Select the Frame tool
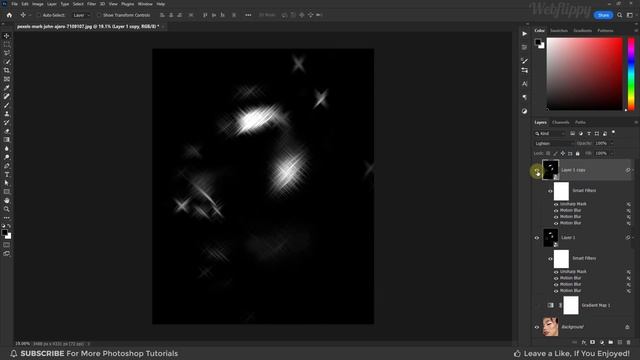The height and width of the screenshot is (360, 640). 7,79
